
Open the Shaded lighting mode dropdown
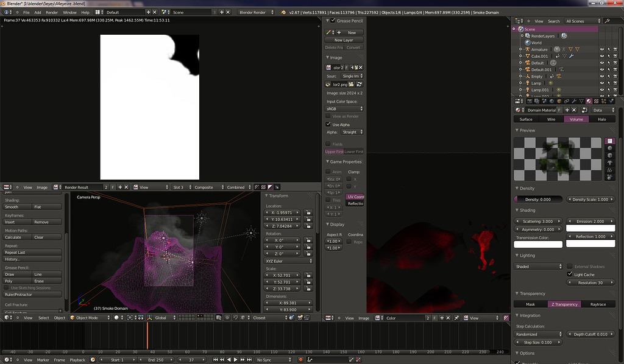[x=538, y=266]
